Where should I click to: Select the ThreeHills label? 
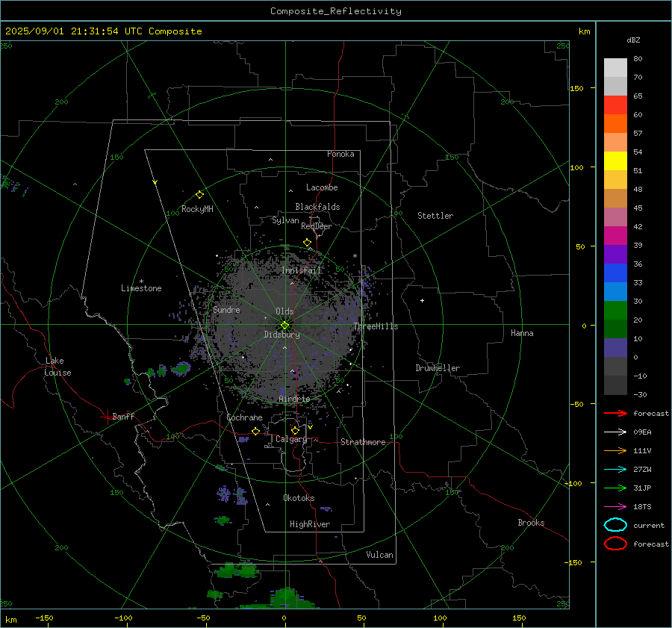[376, 326]
